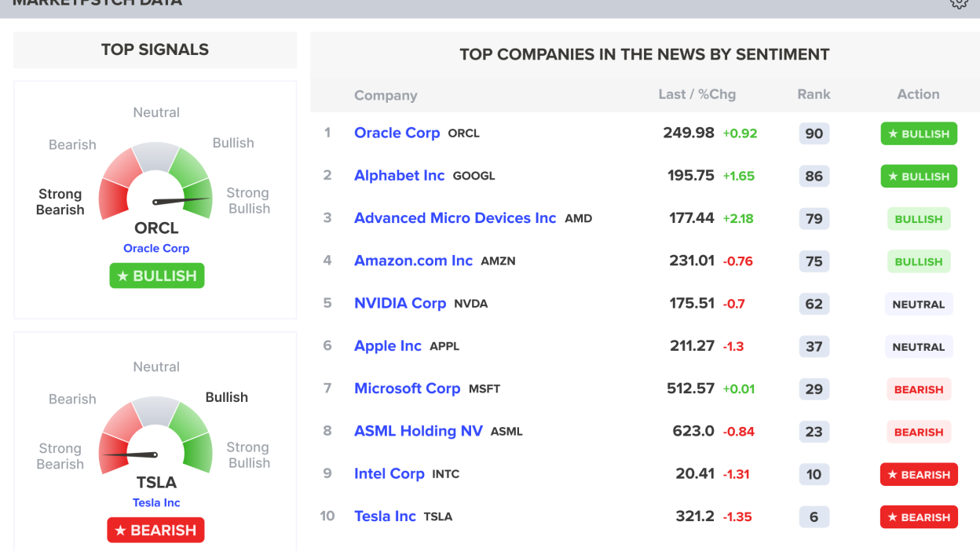Sort by the Company column header
Screen dimensions: 980x551
pos(386,96)
